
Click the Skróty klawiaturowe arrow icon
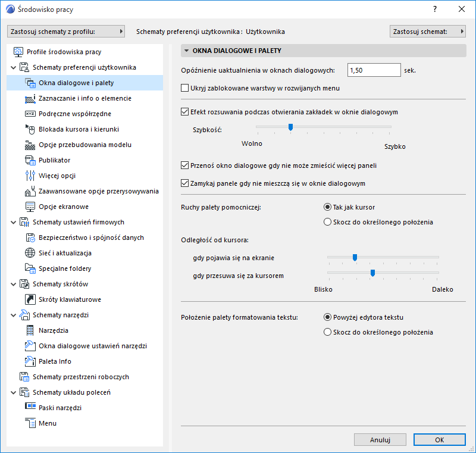tap(30, 299)
